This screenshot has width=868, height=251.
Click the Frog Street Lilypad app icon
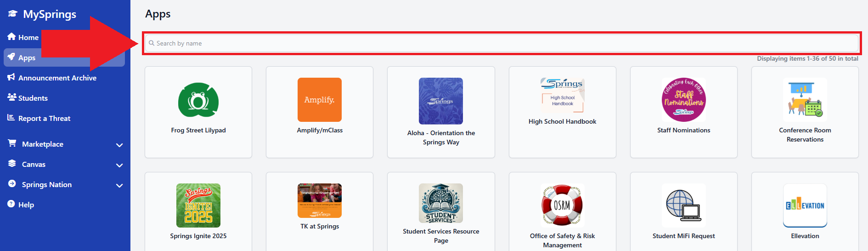pyautogui.click(x=198, y=100)
